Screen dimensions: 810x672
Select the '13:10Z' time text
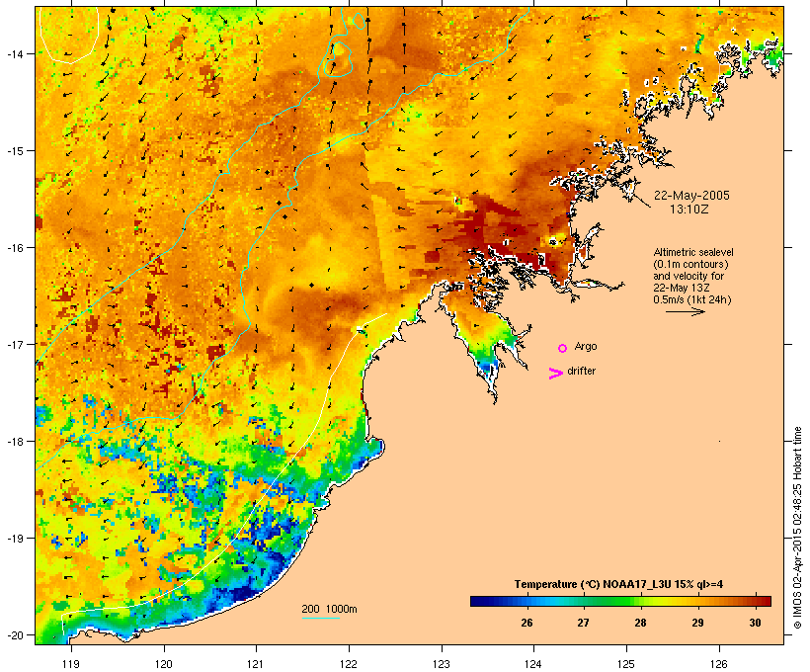(689, 210)
